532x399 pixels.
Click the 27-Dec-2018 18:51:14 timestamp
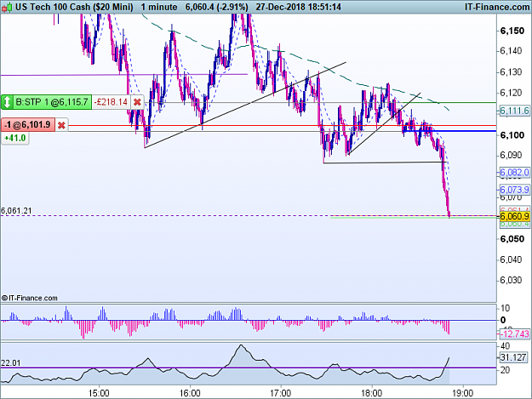[299, 7]
